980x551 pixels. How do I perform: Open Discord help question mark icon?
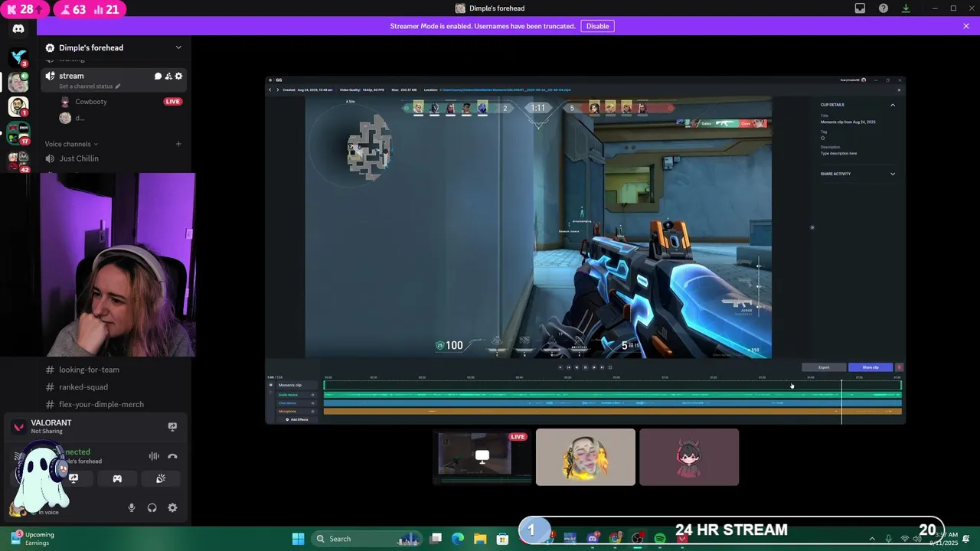click(x=884, y=8)
